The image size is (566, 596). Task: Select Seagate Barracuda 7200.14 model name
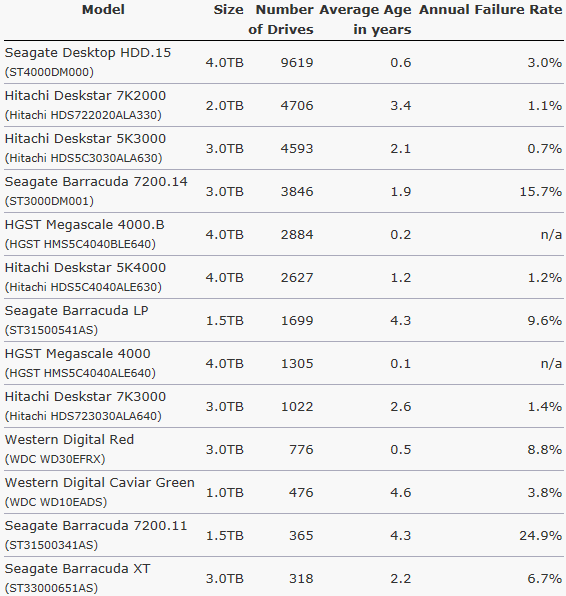(x=96, y=181)
